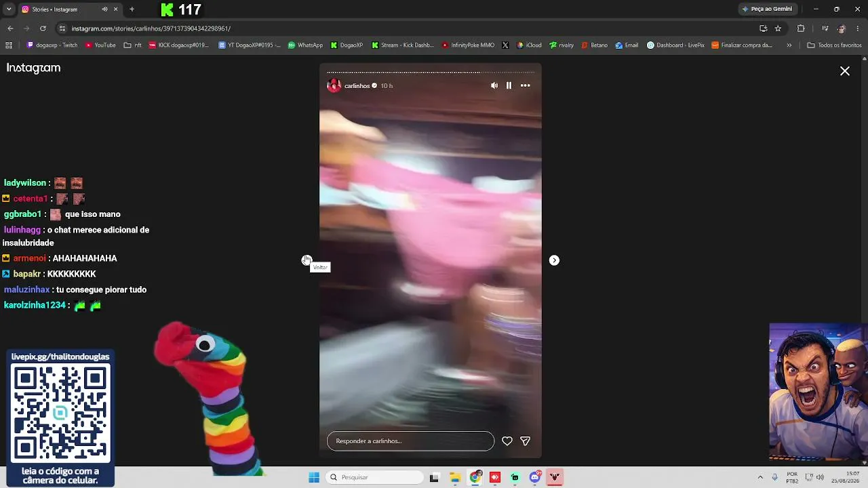This screenshot has height=488, width=868.
Task: View site information icon in address bar
Action: click(62, 28)
